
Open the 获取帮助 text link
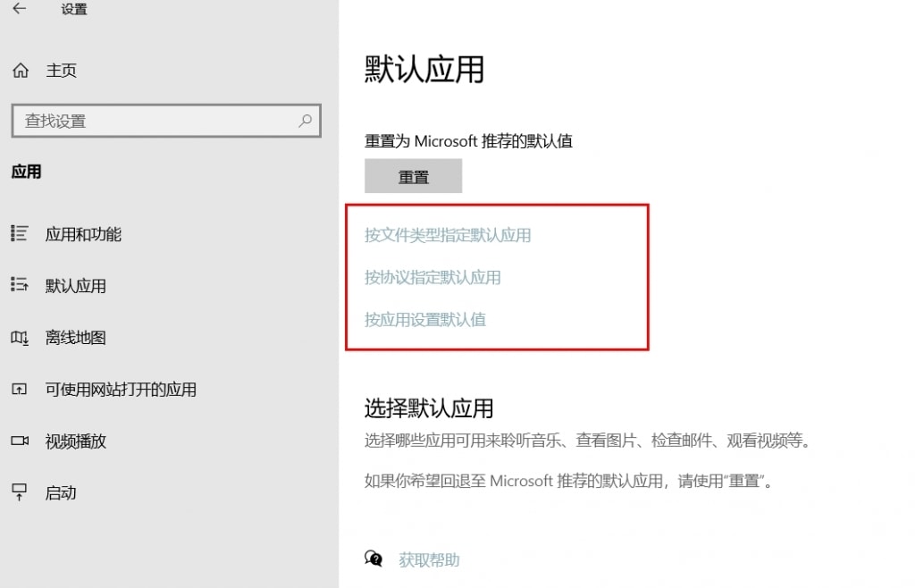point(429,560)
